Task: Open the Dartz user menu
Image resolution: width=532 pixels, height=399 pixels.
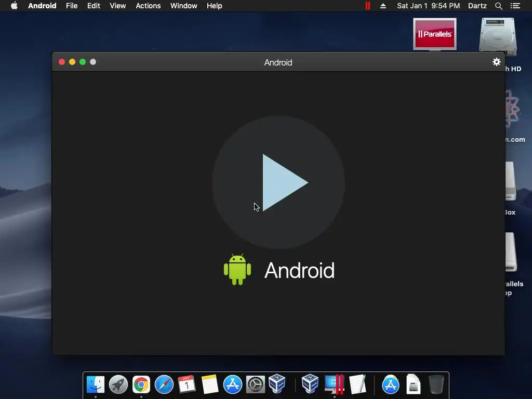Action: [x=477, y=6]
